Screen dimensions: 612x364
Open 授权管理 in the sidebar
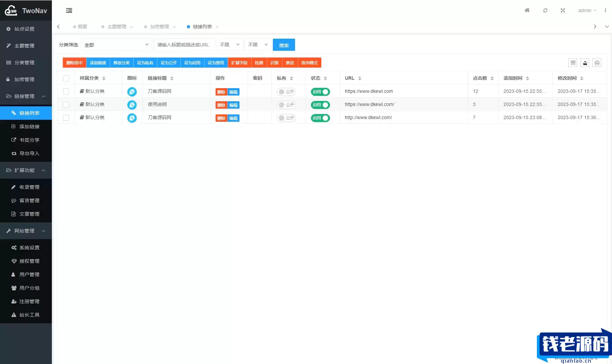pos(26,261)
